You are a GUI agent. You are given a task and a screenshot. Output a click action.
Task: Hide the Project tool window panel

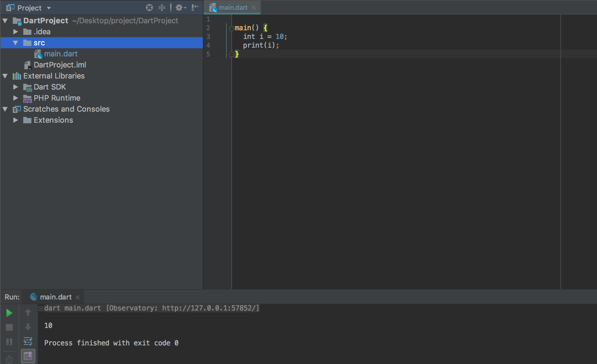tap(195, 7)
